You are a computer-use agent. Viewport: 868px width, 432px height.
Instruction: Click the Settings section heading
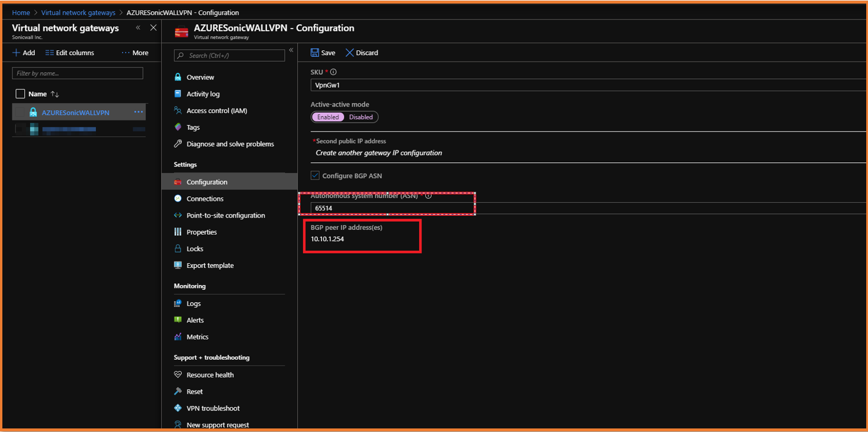point(185,165)
